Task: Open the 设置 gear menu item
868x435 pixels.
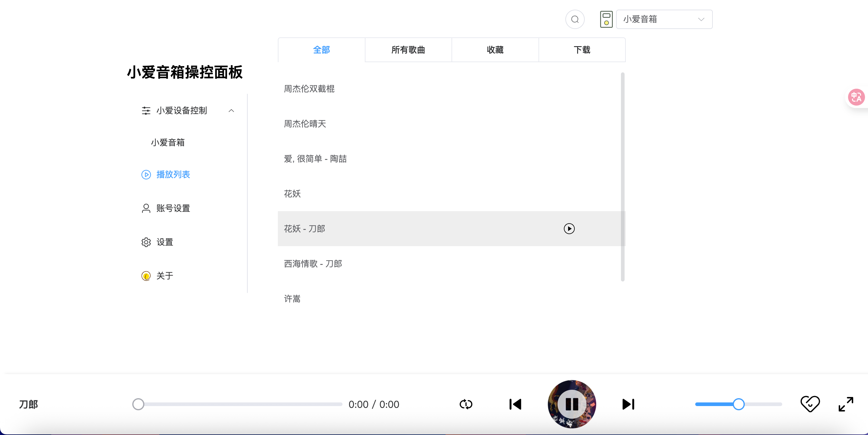Action: coord(164,242)
